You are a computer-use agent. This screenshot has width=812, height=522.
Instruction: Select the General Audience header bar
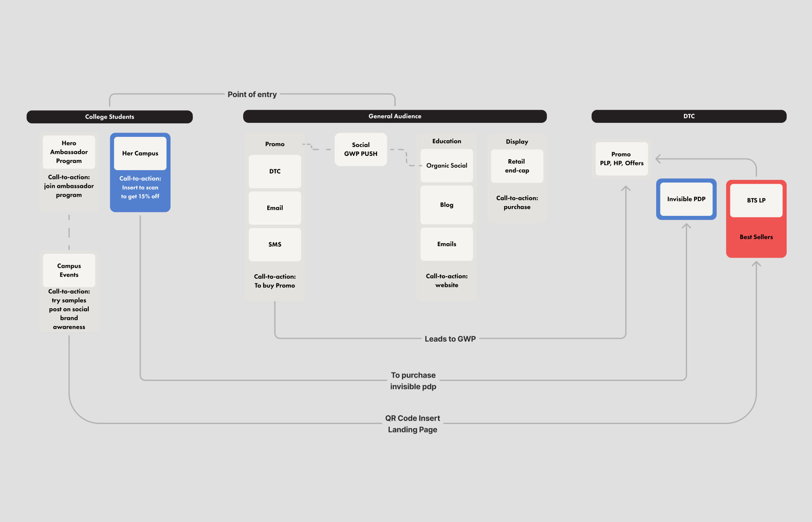point(394,116)
